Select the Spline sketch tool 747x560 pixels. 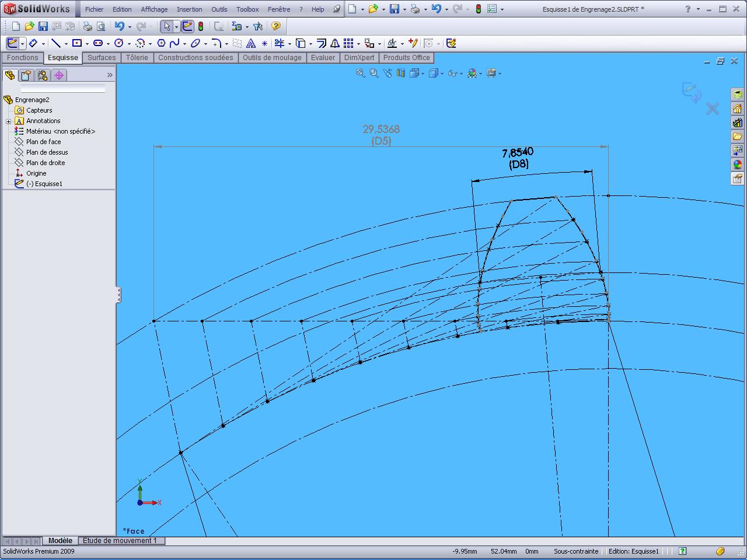tap(174, 43)
